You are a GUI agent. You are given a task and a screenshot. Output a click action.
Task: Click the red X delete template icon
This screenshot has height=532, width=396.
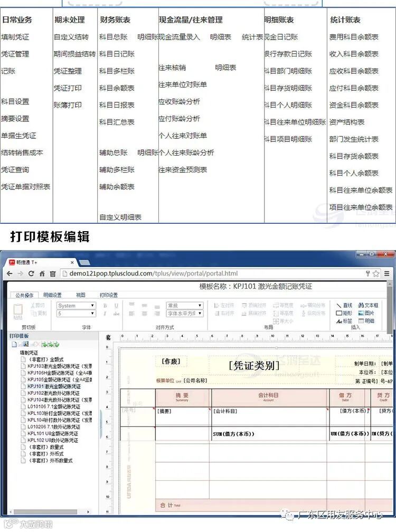[37, 344]
